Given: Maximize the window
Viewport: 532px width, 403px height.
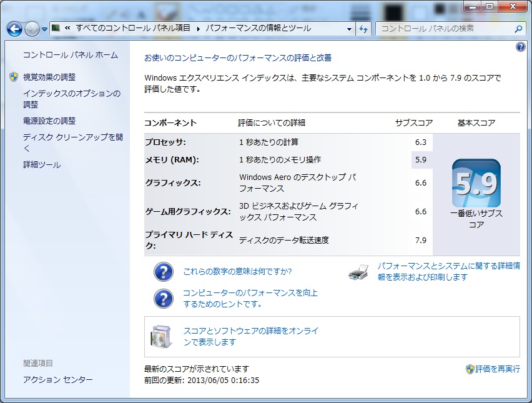Looking at the screenshot, I should point(490,7).
